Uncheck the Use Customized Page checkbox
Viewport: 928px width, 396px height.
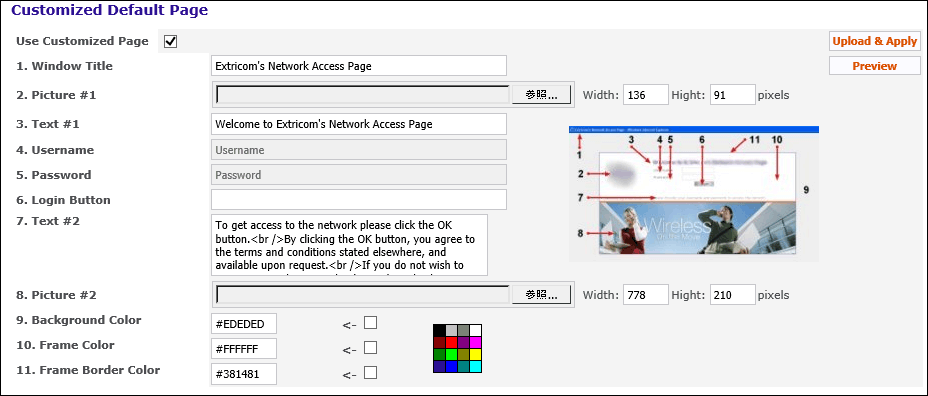170,41
